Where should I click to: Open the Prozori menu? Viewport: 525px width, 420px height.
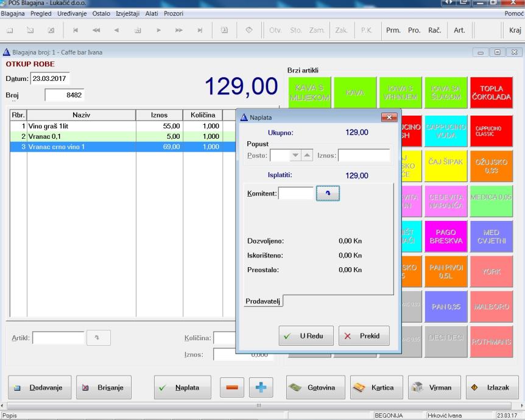pos(174,13)
